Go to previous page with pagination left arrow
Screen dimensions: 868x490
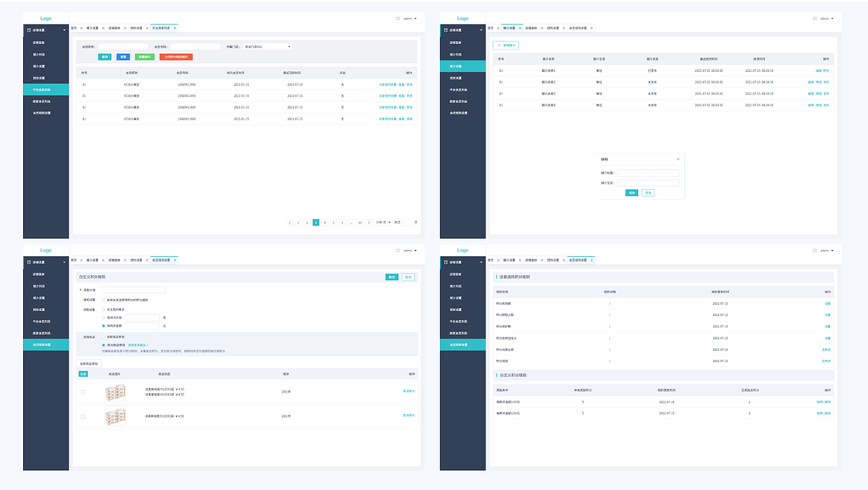tap(290, 222)
